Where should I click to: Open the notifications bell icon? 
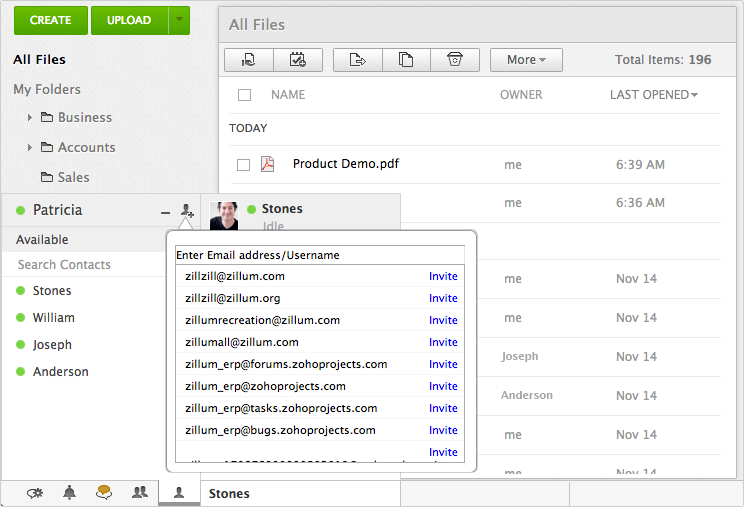coord(69,492)
